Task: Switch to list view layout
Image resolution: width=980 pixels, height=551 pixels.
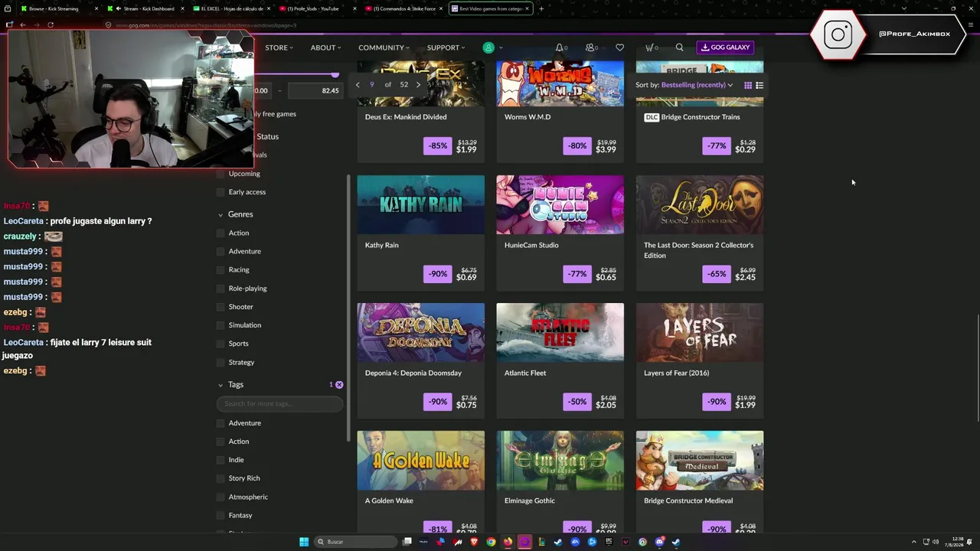Action: [x=759, y=85]
